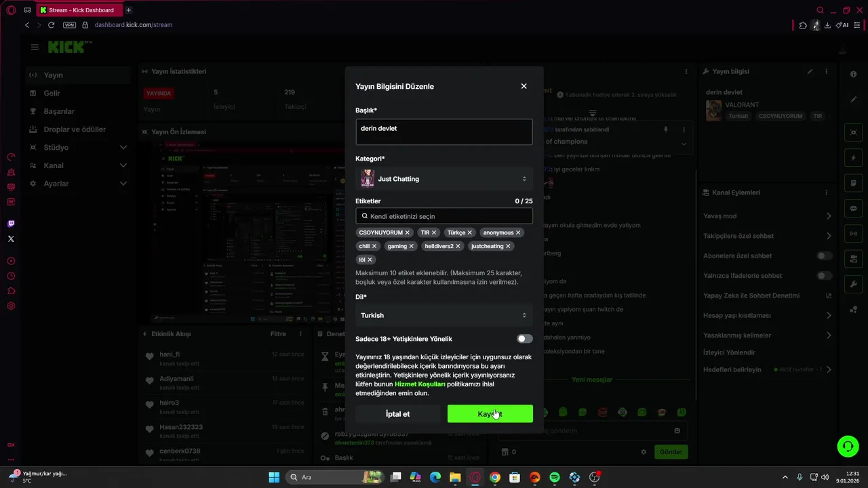Remove the CSOYNUYORUM tag
The width and height of the screenshot is (868, 488).
click(x=407, y=232)
